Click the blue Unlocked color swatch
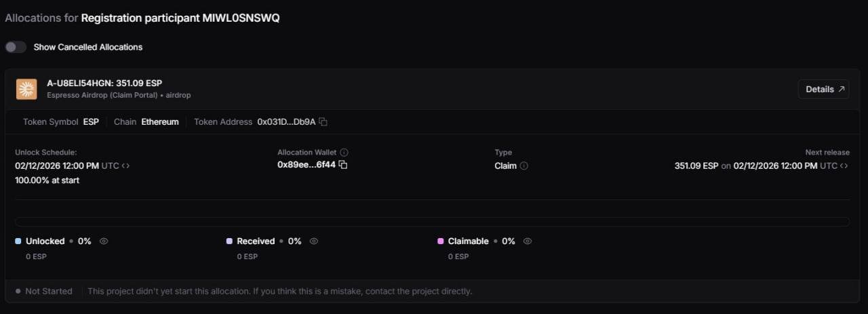This screenshot has width=868, height=314. 18,241
